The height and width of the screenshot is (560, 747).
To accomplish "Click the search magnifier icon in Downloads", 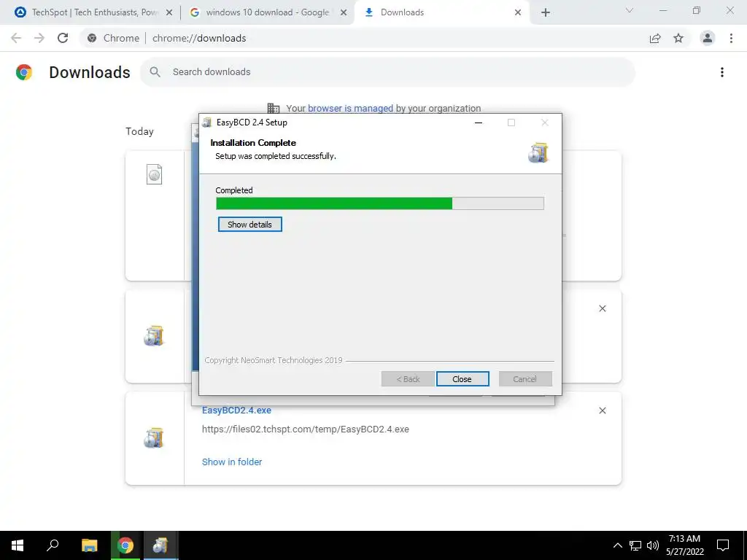I will pos(155,72).
